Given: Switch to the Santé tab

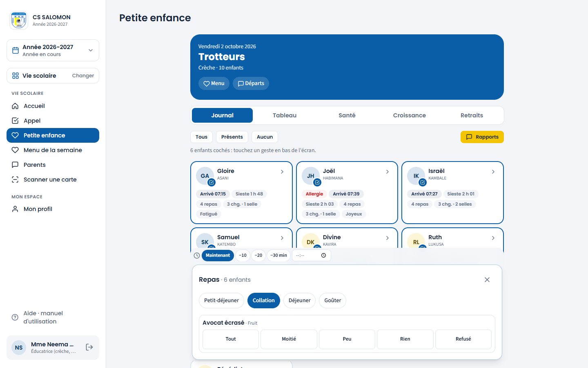Looking at the screenshot, I should tap(347, 115).
